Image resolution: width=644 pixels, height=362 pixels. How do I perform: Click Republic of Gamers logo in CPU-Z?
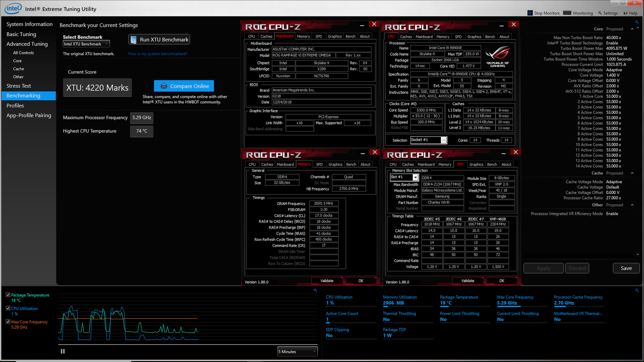[x=498, y=56]
